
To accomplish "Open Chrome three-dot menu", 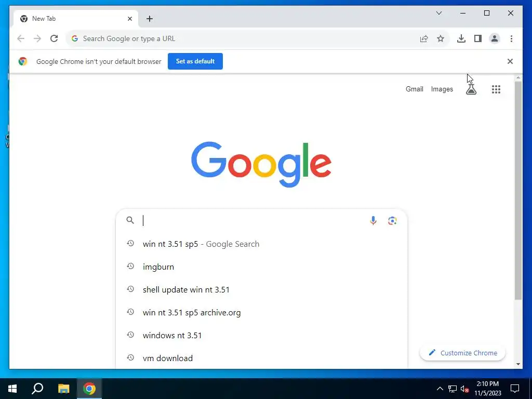I will (x=511, y=38).
